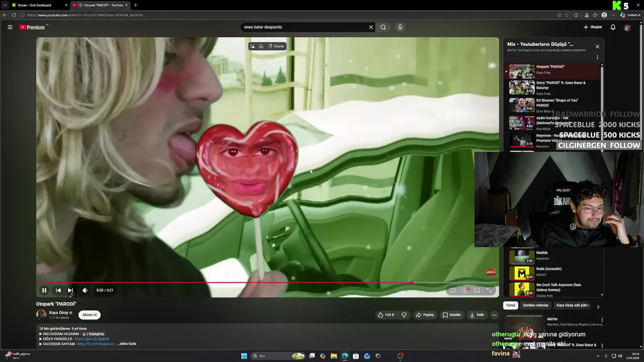Select the Tümü filter chip

(511, 305)
